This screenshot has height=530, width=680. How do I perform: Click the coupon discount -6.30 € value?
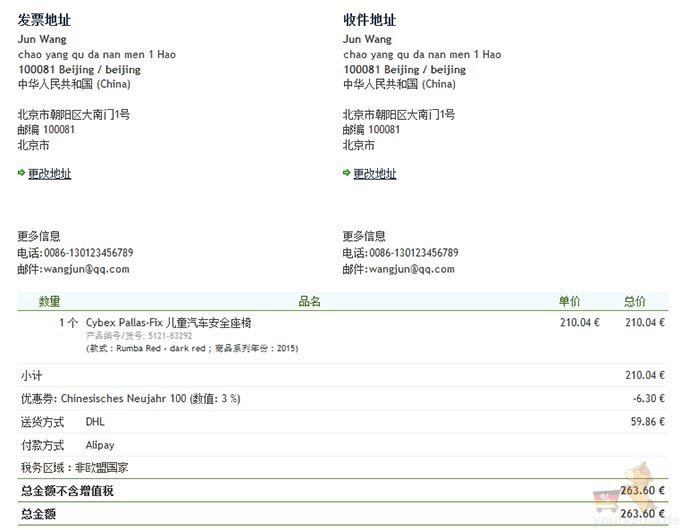click(649, 399)
